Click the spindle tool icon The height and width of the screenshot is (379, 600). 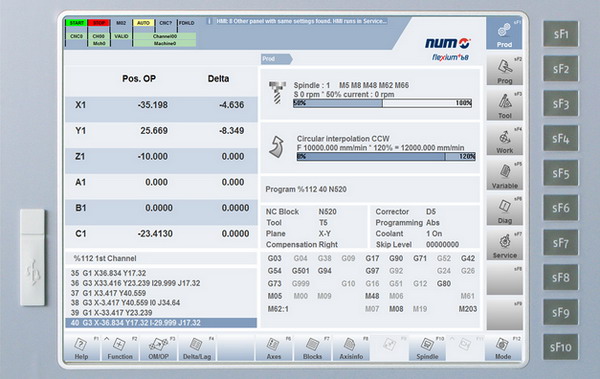[x=277, y=92]
